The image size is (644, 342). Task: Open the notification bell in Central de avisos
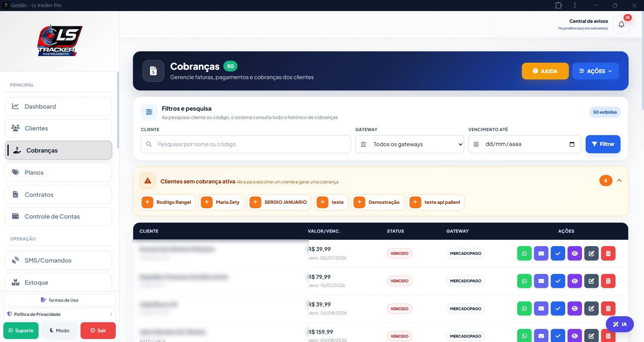coord(621,24)
